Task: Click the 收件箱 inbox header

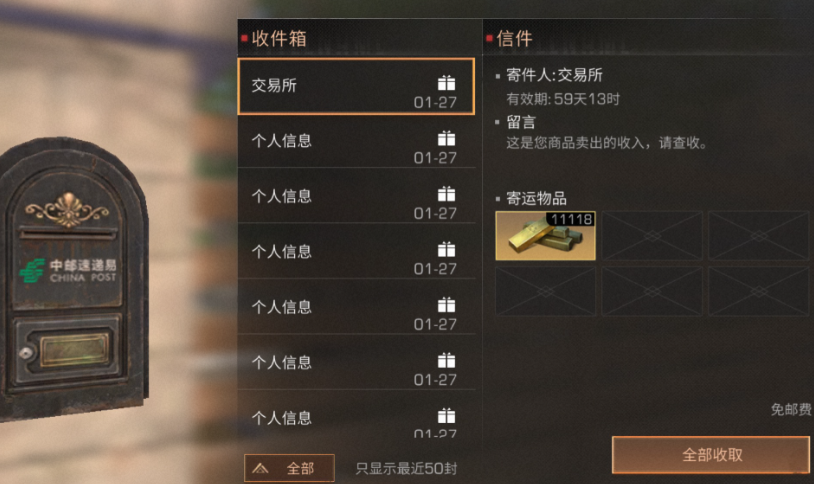Action: point(279,38)
